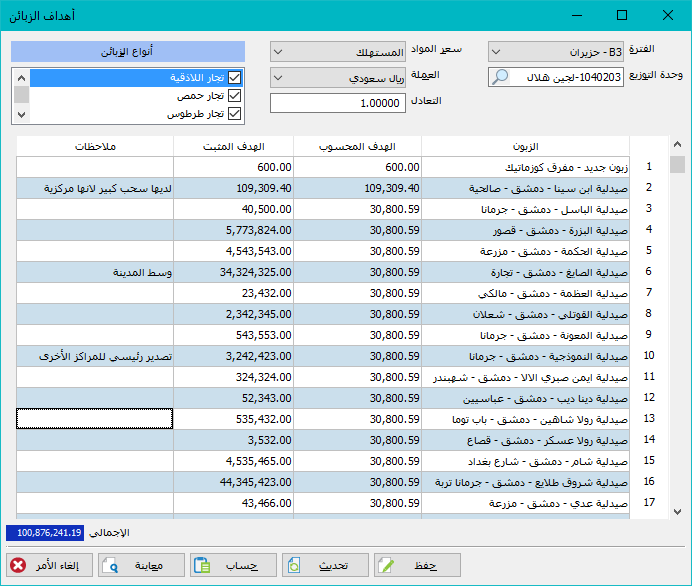This screenshot has width=692, height=586.
Task: Click the down arrow of customer types list scrollbar
Action: click(21, 114)
